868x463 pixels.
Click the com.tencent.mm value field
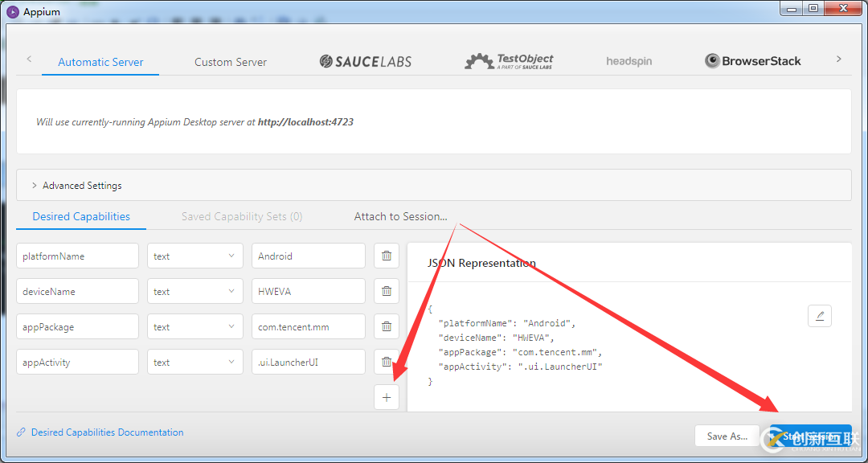pos(309,327)
